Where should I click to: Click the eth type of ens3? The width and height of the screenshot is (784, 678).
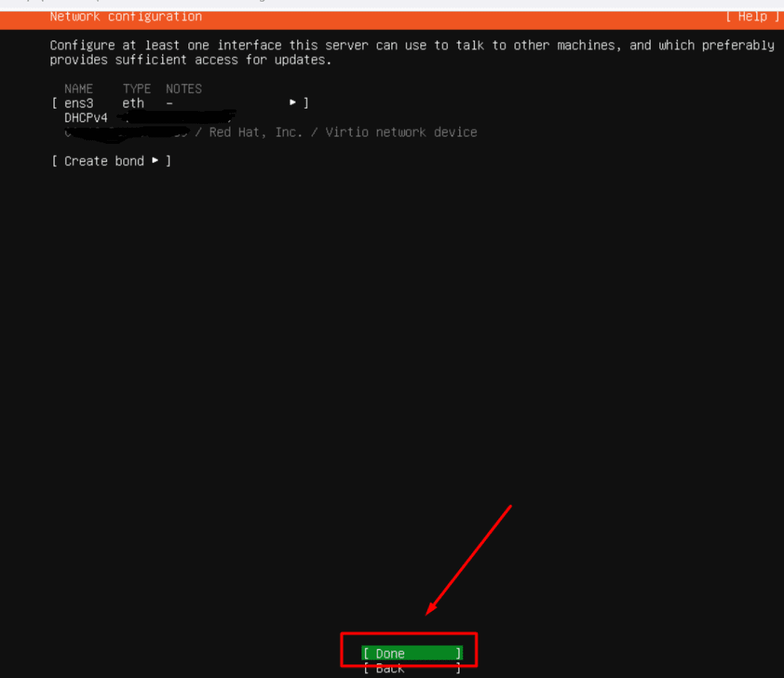133,103
